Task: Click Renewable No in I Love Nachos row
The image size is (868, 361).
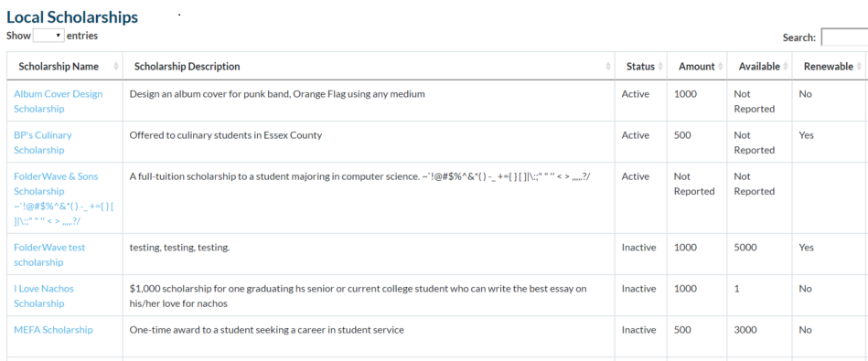Action: [x=806, y=289]
